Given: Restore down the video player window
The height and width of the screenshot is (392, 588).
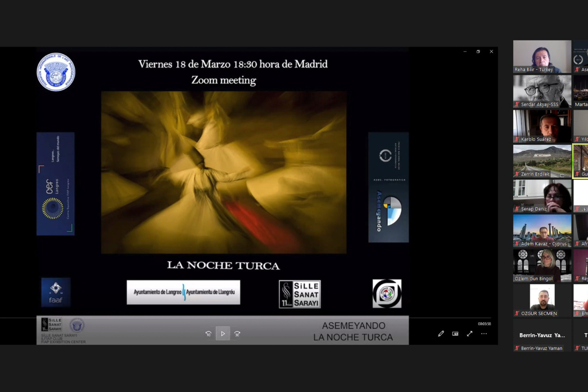Looking at the screenshot, I should click(478, 52).
